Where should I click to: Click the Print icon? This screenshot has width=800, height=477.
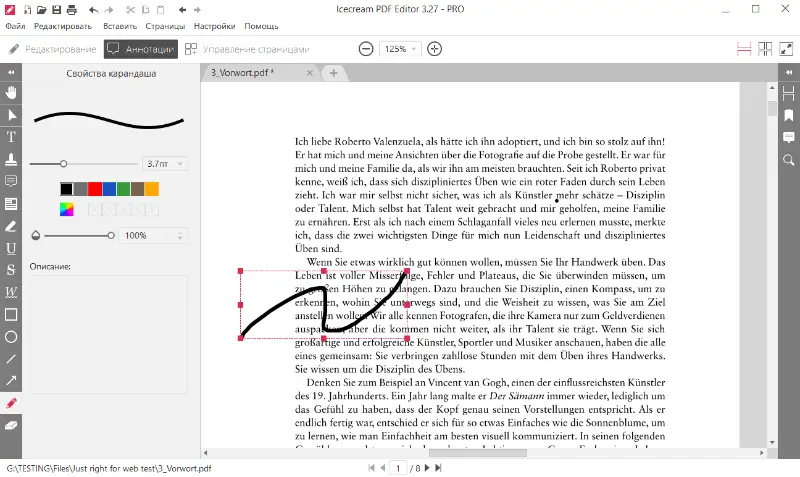click(72, 10)
